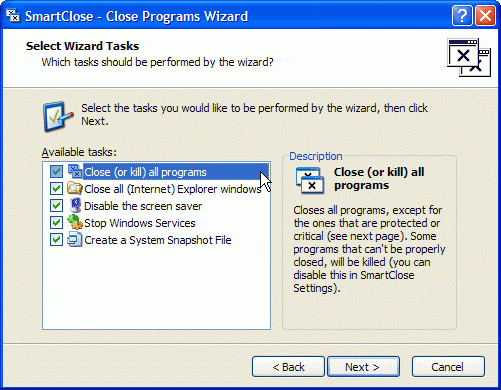
Task: Go to the Next wizard page
Action: coord(363,367)
